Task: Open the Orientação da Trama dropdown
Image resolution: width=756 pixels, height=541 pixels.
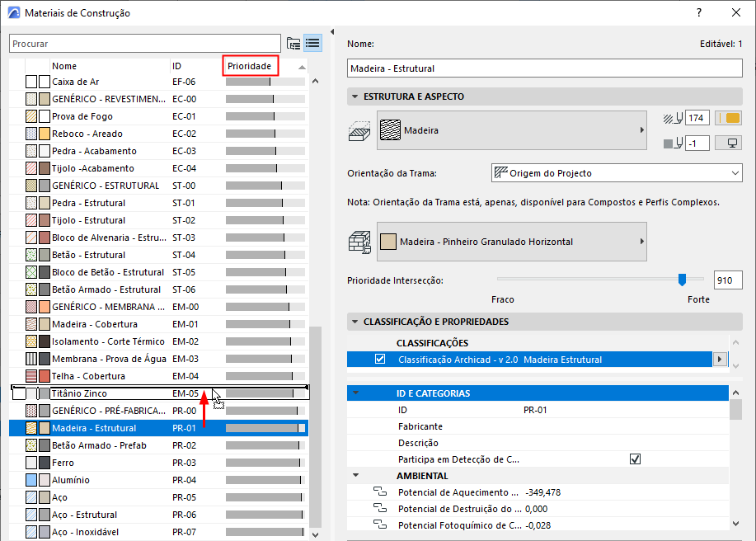Action: (x=617, y=173)
